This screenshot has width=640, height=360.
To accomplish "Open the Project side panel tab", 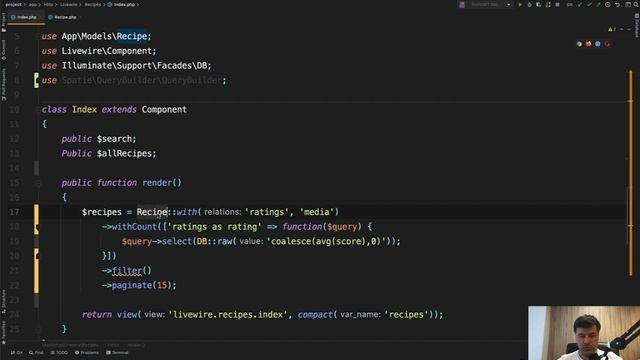I will 4,22.
